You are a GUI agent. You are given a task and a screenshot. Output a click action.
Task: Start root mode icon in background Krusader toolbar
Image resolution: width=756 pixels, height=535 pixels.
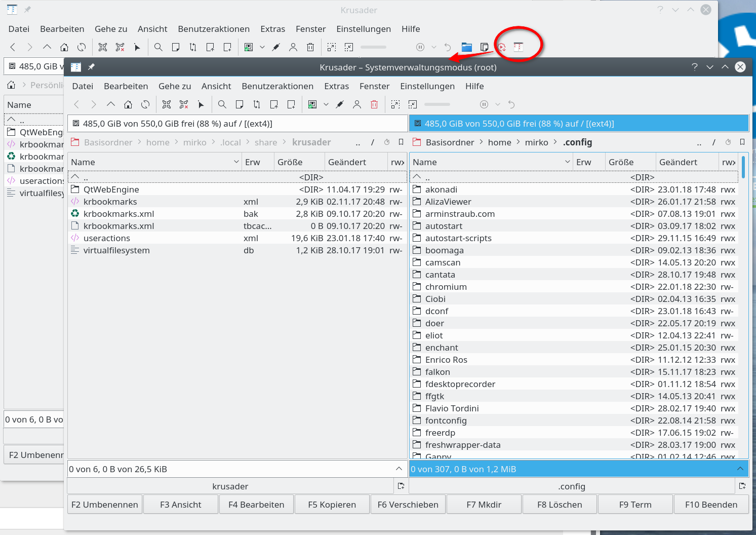501,47
